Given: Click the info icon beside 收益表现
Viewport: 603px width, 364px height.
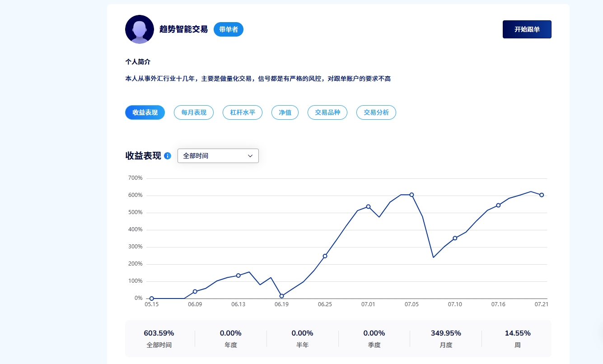Looking at the screenshot, I should point(168,156).
